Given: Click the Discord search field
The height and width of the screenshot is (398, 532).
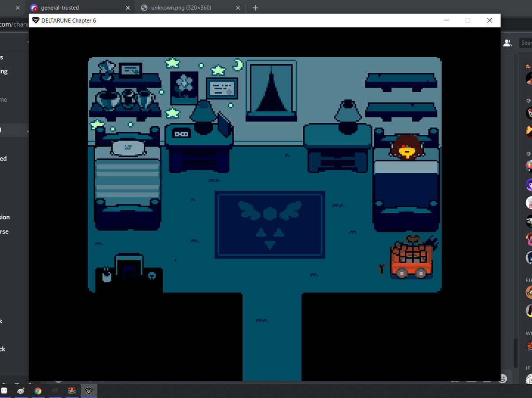Looking at the screenshot, I should [x=525, y=43].
